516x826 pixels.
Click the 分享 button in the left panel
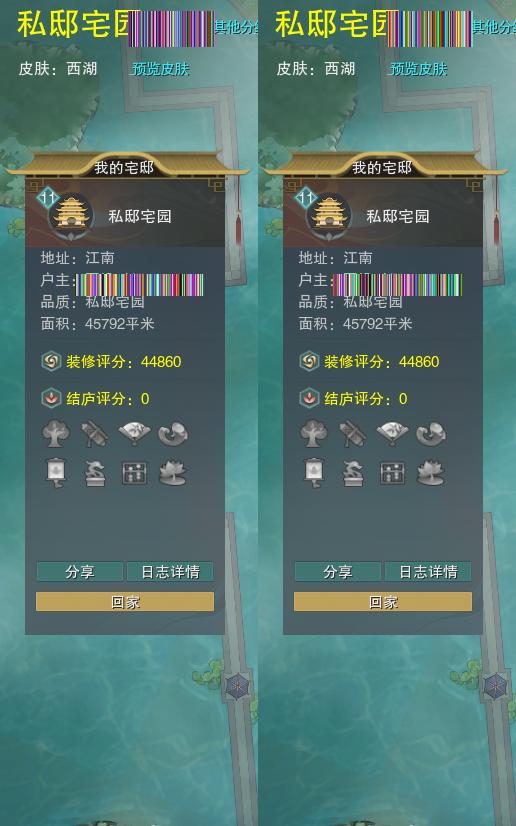(80, 572)
